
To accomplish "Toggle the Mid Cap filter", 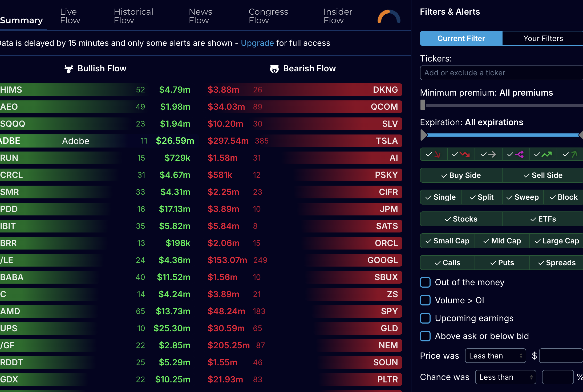I will 502,241.
